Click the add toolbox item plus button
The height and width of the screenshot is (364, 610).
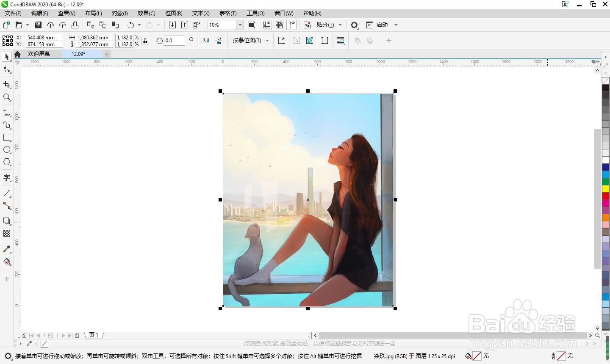(x=7, y=279)
